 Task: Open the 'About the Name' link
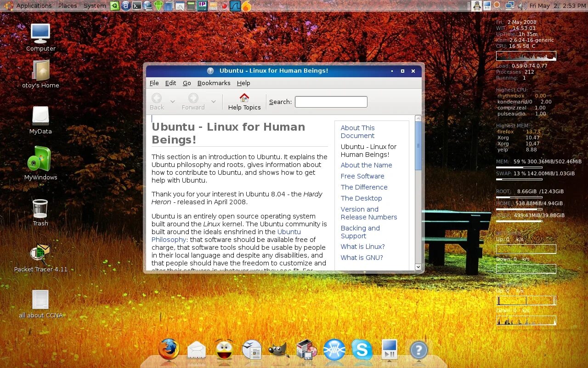[366, 165]
